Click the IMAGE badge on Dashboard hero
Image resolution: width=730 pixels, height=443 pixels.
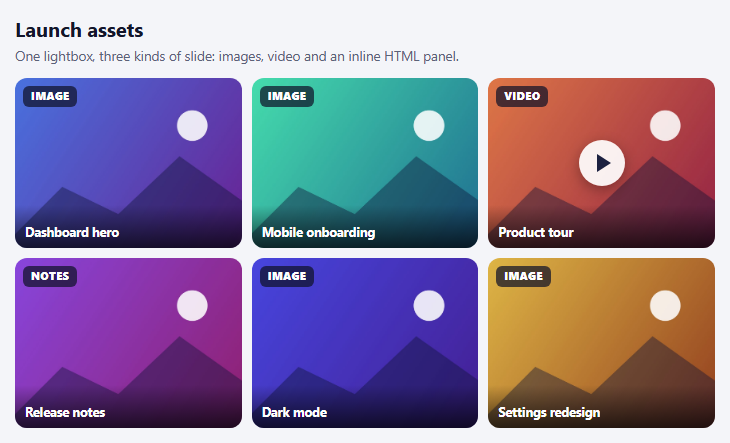tap(50, 96)
